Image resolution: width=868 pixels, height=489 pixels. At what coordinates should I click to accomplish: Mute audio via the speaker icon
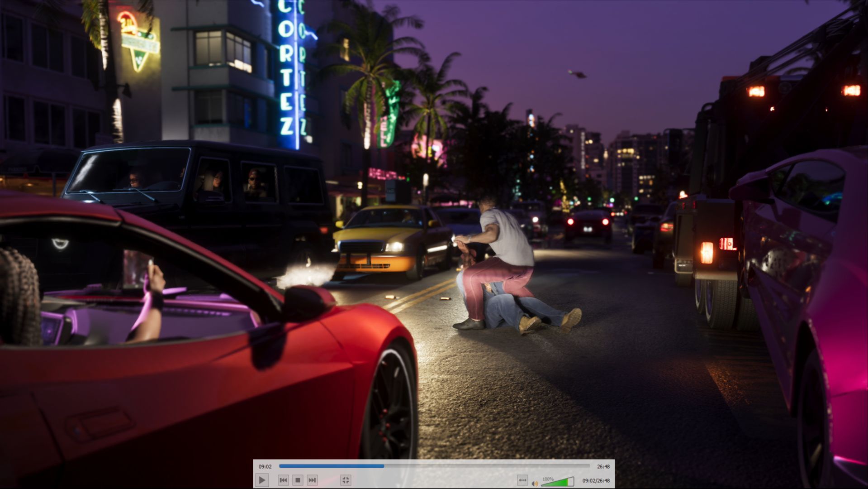point(535,483)
